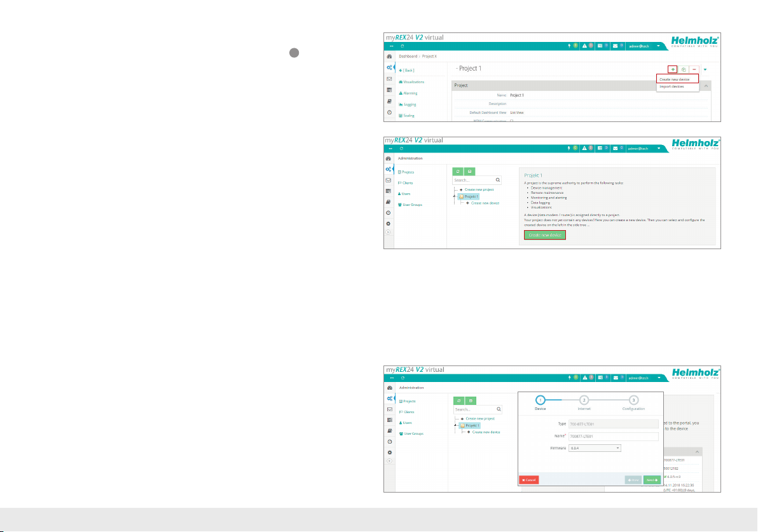Click the Name input field in the wizard

(x=614, y=436)
